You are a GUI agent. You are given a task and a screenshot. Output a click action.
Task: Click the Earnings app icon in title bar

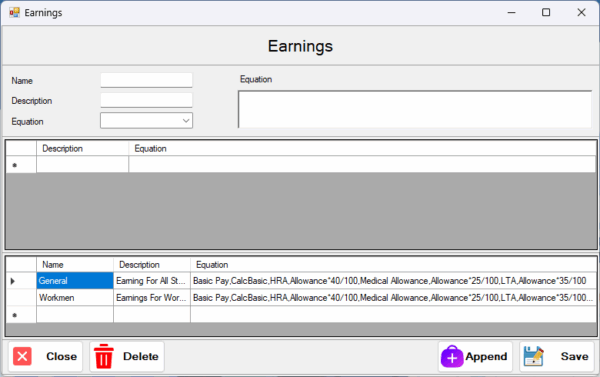pos(15,13)
